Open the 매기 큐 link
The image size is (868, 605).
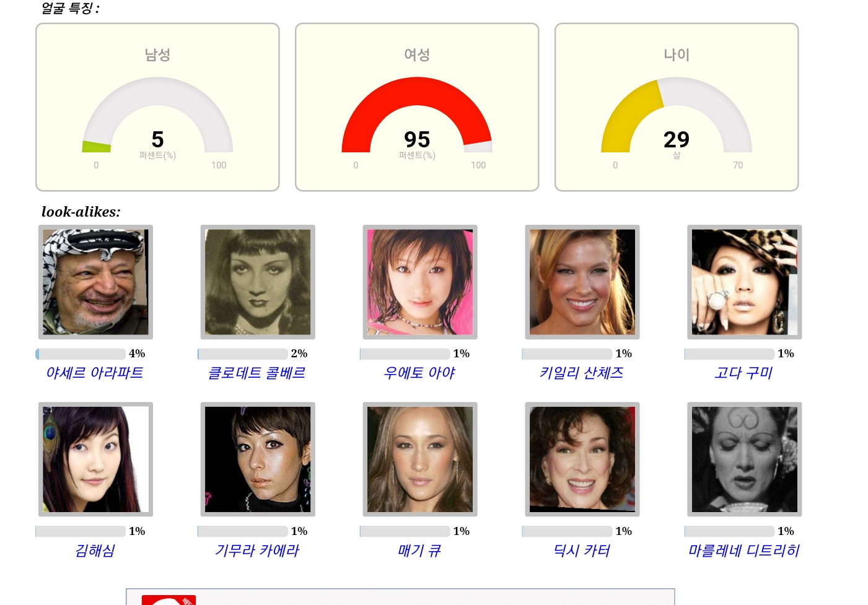[x=419, y=551]
